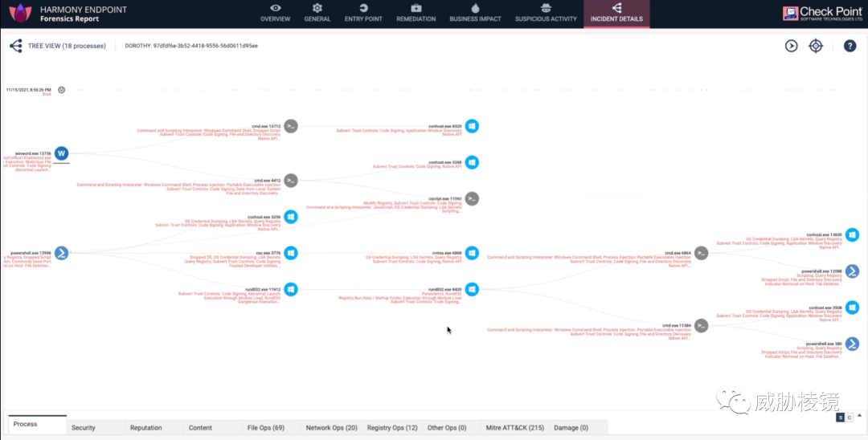Select the conhost.exe 3508 node icon
The image size is (868, 440).
tap(852, 308)
